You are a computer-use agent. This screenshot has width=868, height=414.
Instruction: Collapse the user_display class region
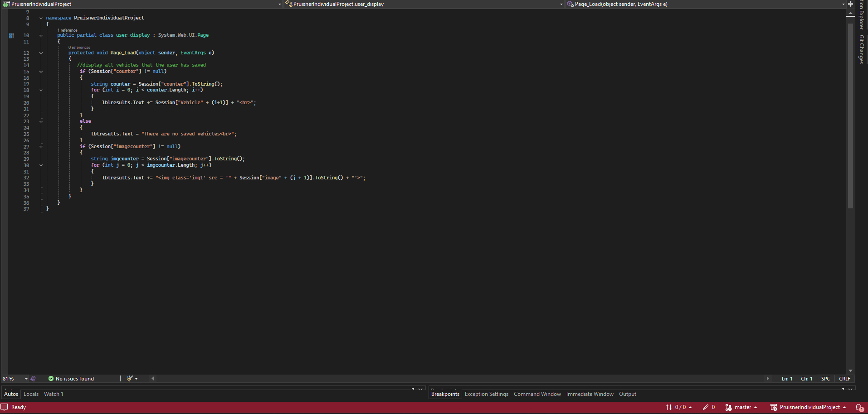tap(41, 35)
